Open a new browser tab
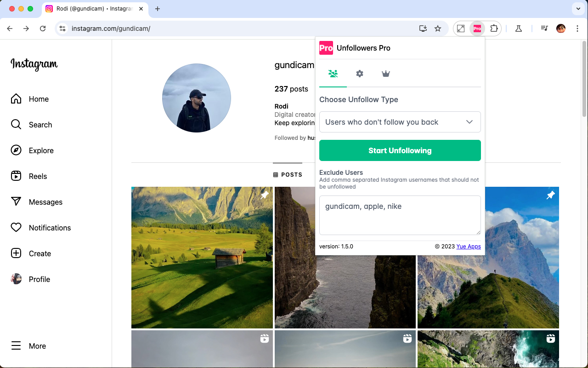The image size is (588, 368). pyautogui.click(x=158, y=9)
